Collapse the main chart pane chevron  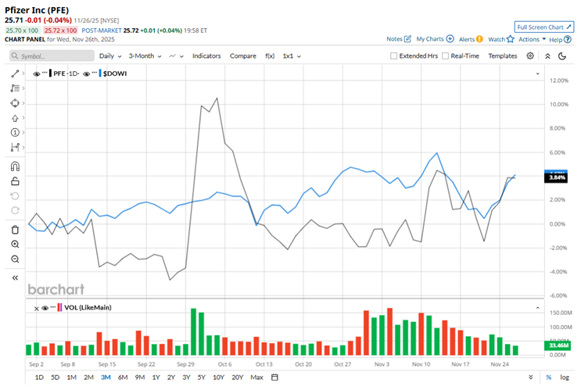(x=537, y=73)
